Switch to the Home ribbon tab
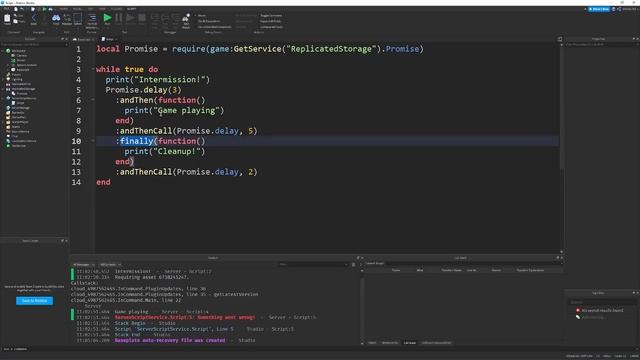Screen dimensions: 640x360 (64, 9)
